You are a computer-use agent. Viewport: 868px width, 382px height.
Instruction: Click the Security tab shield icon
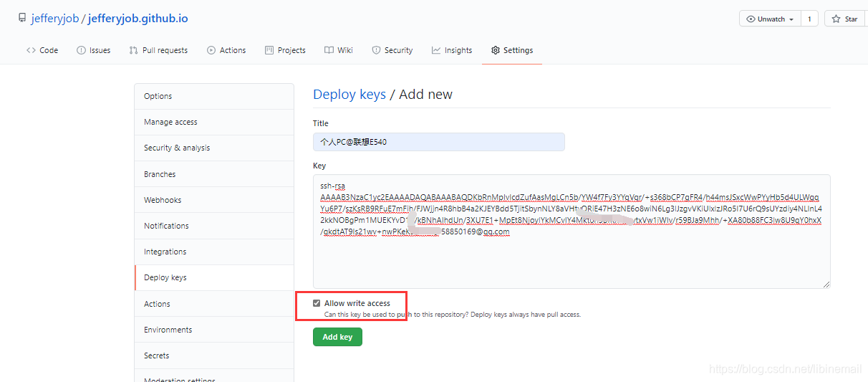376,50
